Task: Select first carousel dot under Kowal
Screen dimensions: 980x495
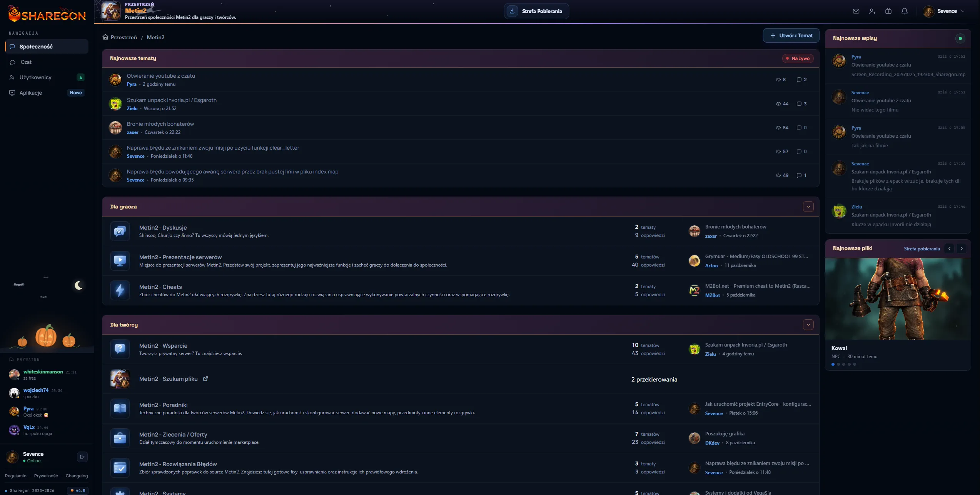Action: point(833,364)
